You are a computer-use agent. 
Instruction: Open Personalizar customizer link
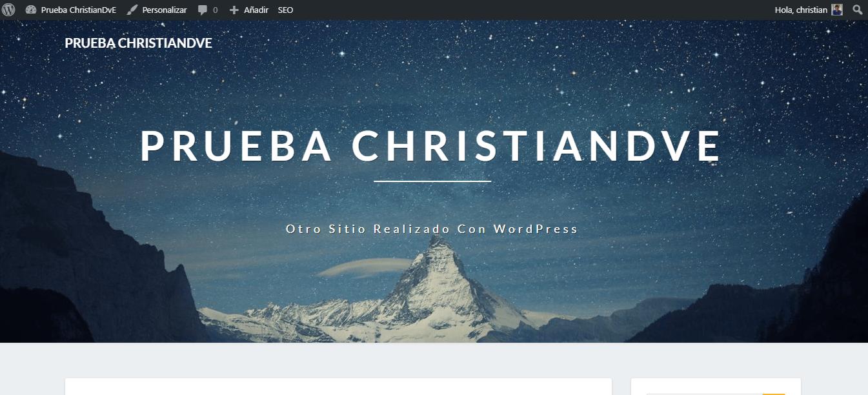165,10
